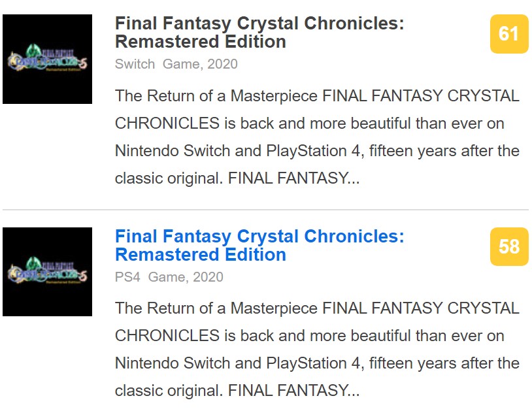Click 'Remastered Edition' in the blue PS4 title
Image resolution: width=532 pixels, height=411 pixels.
200,254
